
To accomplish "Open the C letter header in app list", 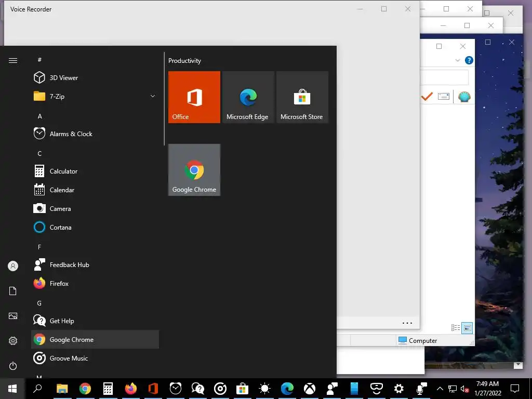I will (x=39, y=153).
